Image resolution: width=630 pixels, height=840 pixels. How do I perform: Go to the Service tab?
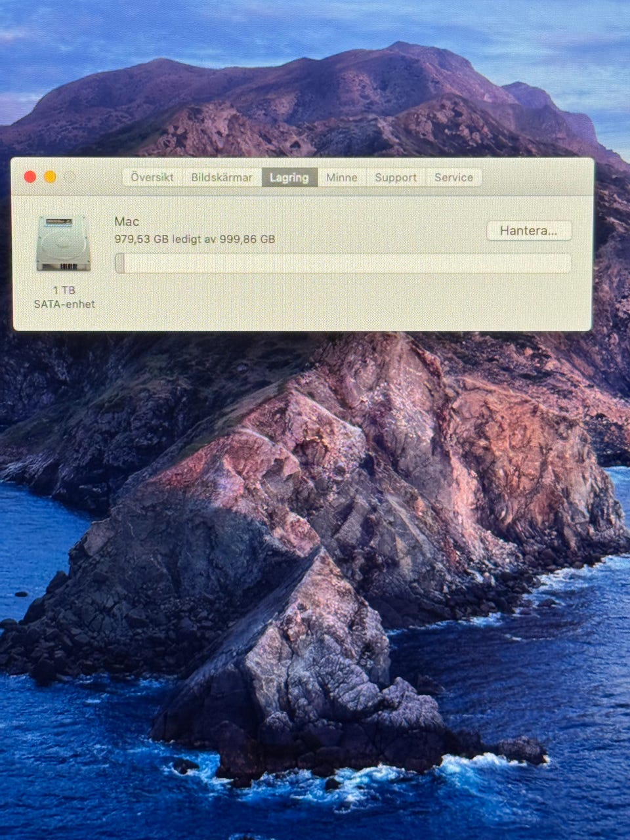tap(453, 177)
